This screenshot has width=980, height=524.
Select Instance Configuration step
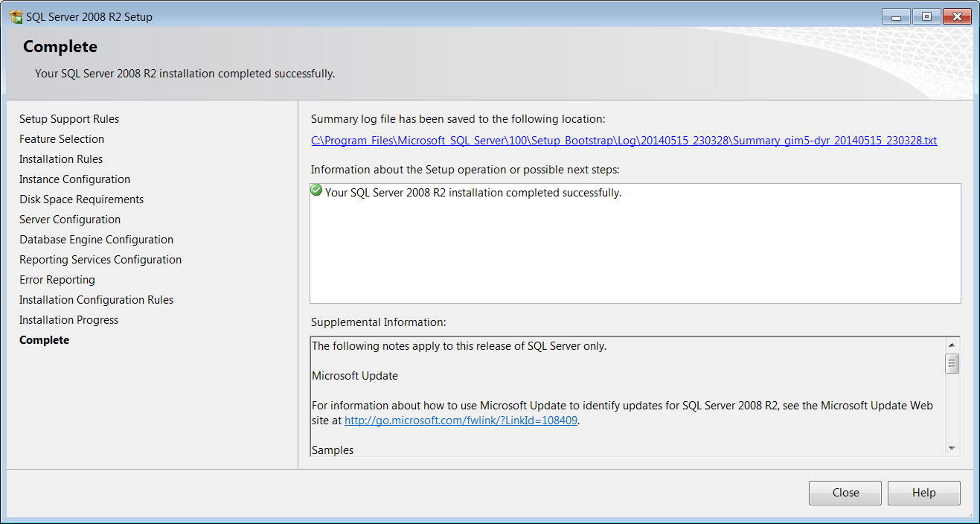[74, 179]
